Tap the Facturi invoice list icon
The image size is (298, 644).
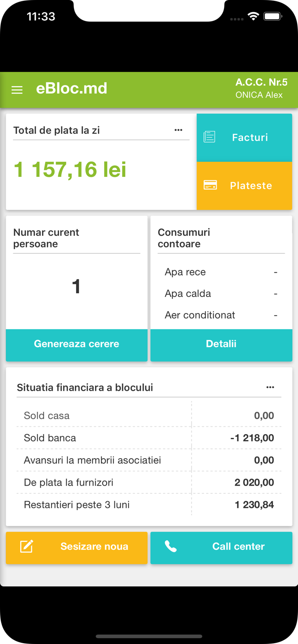(x=209, y=137)
